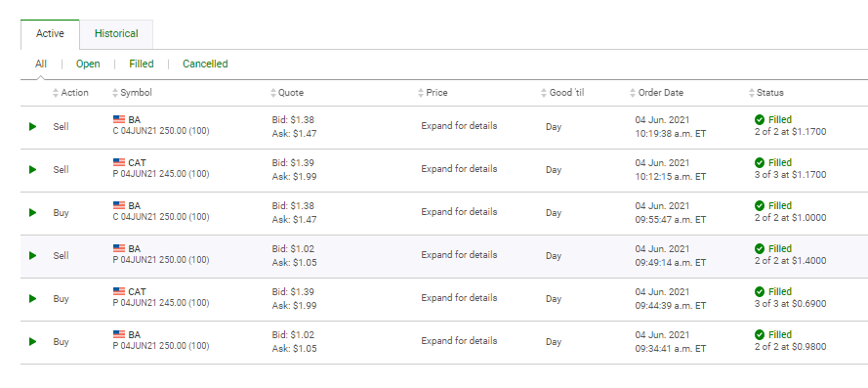Viewport: 868px width, 388px height.
Task: Filter orders by Open
Action: [88, 64]
